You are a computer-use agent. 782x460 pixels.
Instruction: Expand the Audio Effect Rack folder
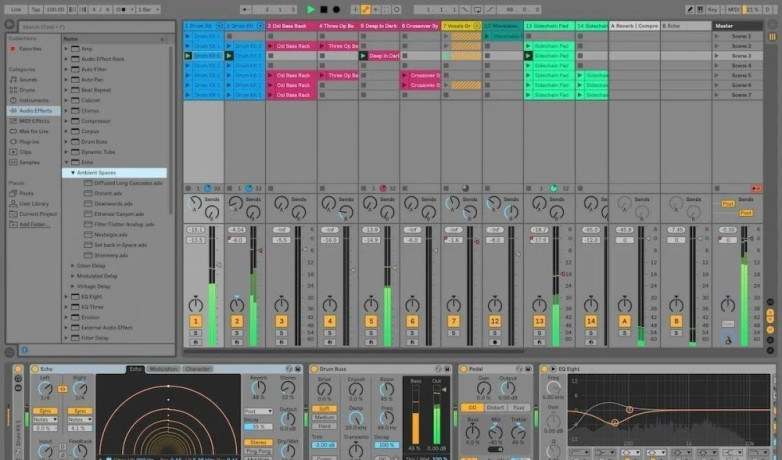[66, 59]
